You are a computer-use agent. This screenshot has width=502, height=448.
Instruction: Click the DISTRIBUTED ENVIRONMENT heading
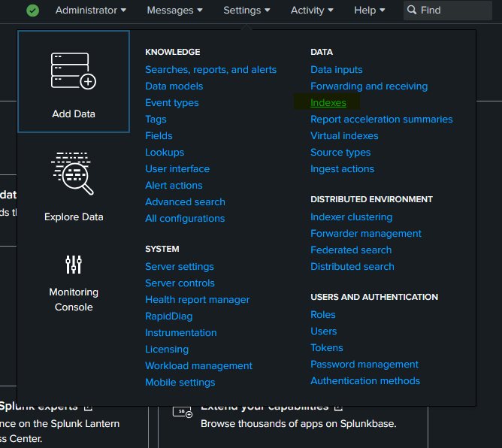[x=371, y=199]
